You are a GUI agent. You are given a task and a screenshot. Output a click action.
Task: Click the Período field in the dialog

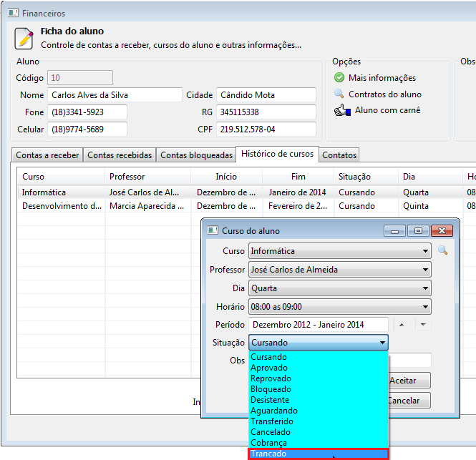(319, 325)
